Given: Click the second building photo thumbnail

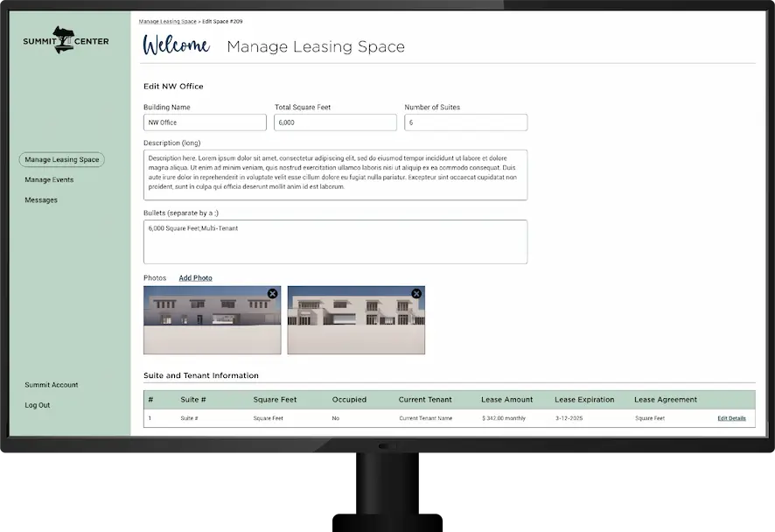Looking at the screenshot, I should (356, 319).
